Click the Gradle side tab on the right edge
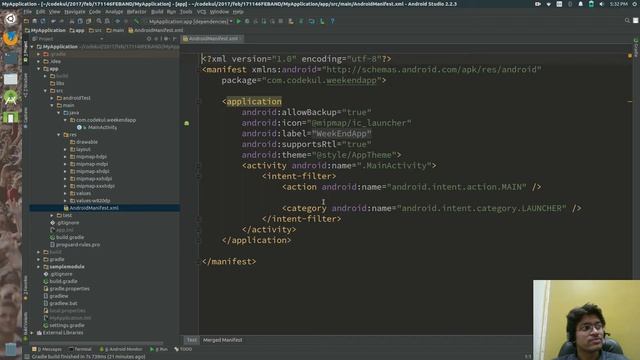This screenshot has height=360, width=640. 636,48
